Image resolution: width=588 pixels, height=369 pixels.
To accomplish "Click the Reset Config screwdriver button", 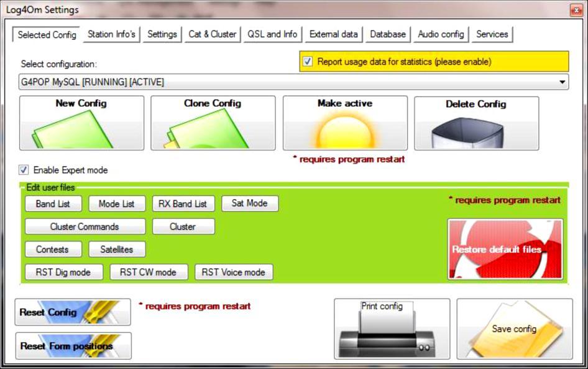I will click(73, 312).
